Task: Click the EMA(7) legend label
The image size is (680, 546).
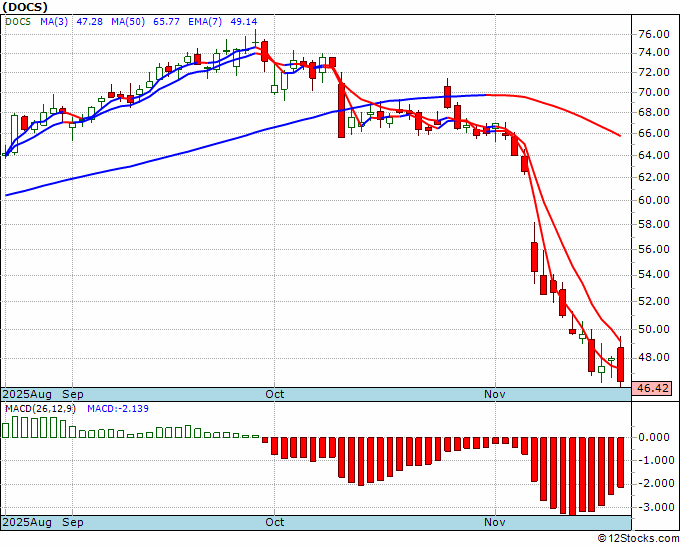Action: pos(205,22)
